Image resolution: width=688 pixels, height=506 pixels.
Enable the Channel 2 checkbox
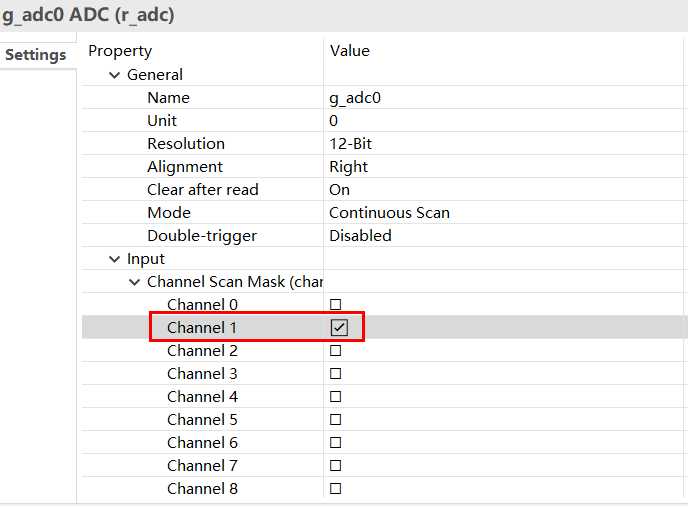(336, 351)
